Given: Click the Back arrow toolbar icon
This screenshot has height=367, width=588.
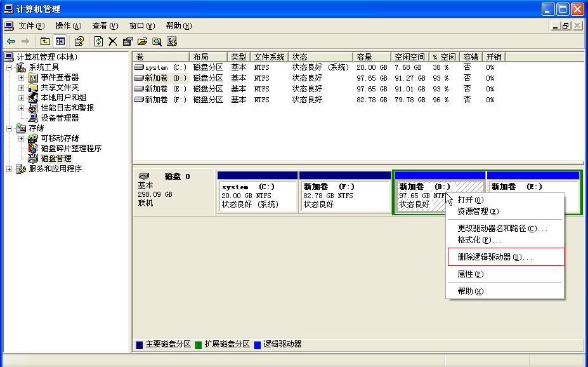Looking at the screenshot, I should click(x=11, y=41).
